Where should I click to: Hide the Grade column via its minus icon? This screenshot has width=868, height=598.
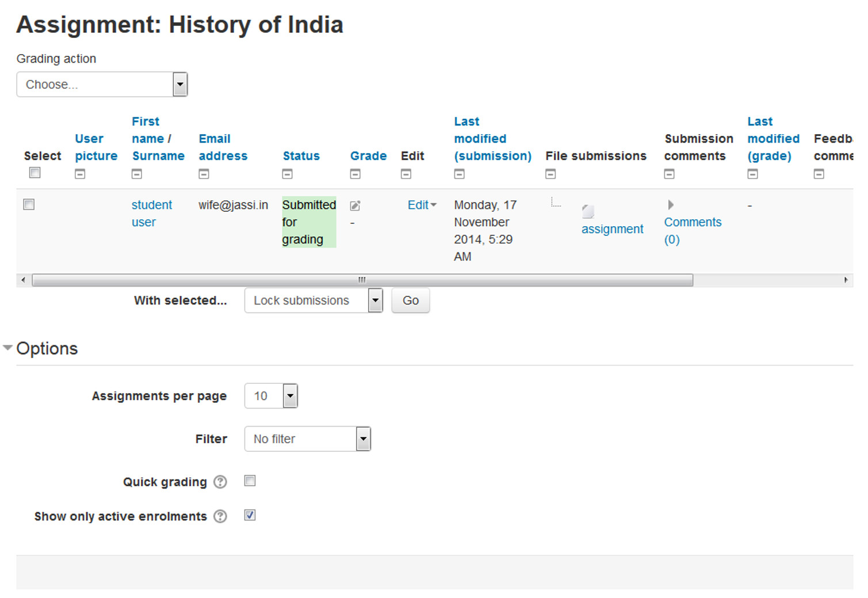pyautogui.click(x=355, y=174)
